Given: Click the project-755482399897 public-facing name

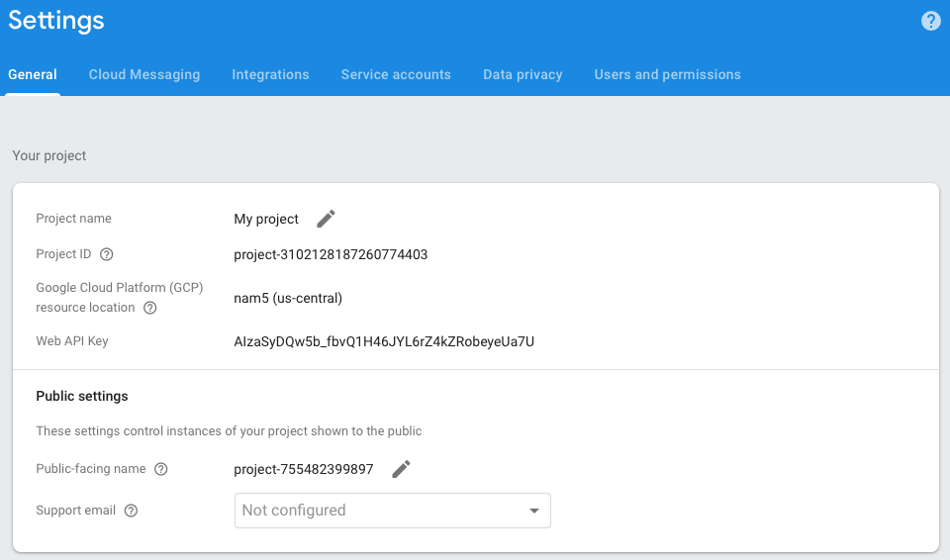Looking at the screenshot, I should click(304, 470).
